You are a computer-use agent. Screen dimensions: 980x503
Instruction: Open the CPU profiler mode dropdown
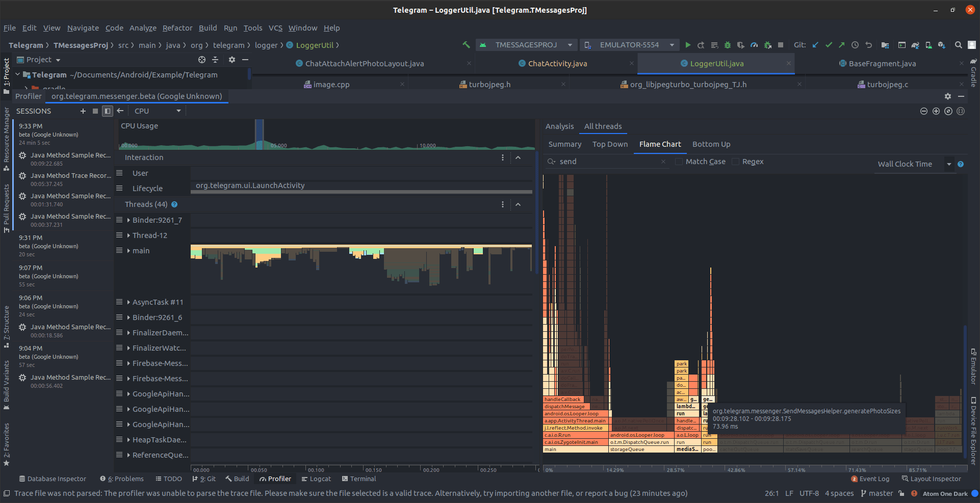pyautogui.click(x=157, y=111)
